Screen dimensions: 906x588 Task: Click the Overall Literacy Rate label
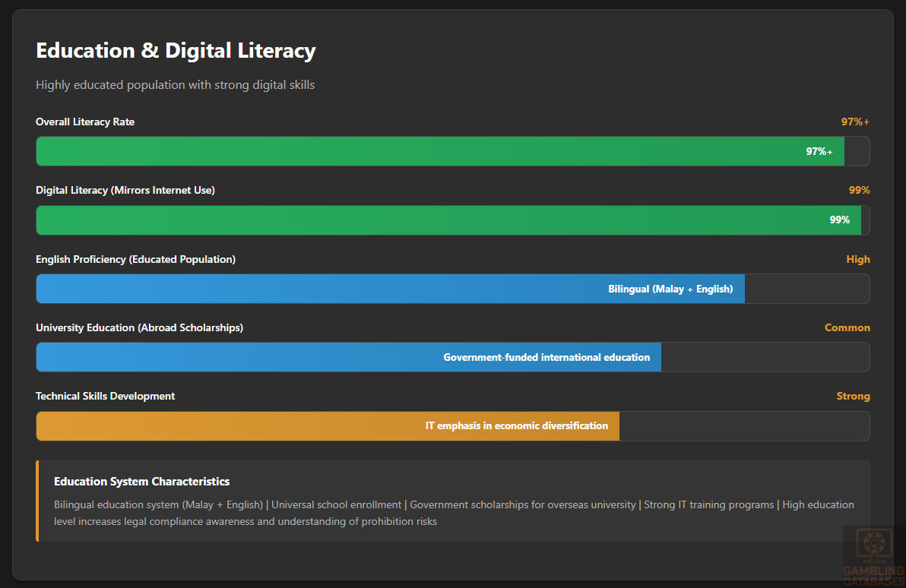[x=85, y=122]
